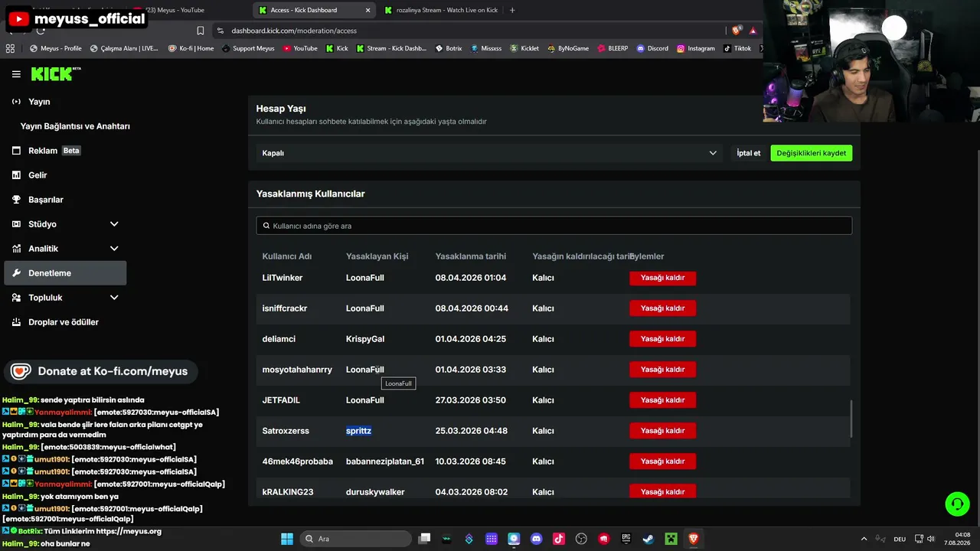Click the highlighted moderator name sprittz

[358, 431]
